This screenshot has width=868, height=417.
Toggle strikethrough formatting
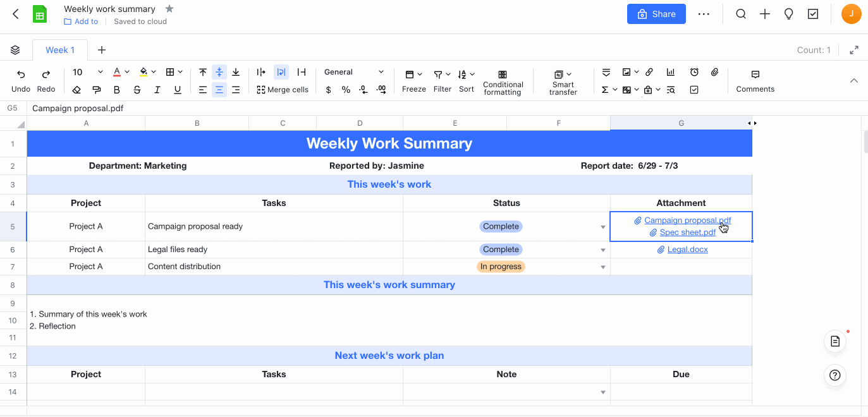point(137,90)
